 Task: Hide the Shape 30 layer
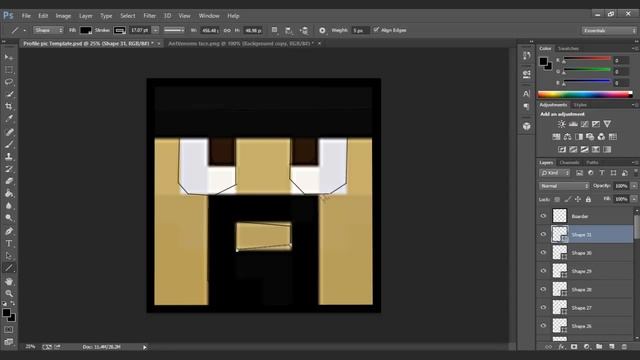(x=543, y=253)
